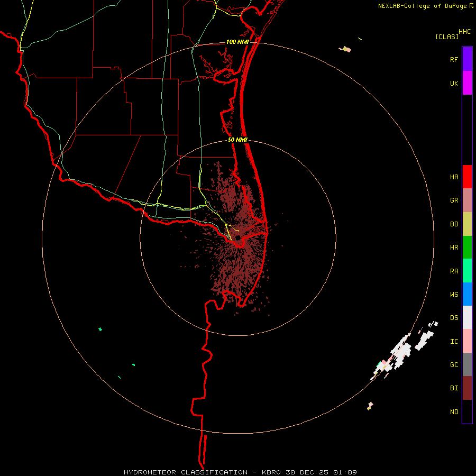
Task: Select the GR salmon legend swatch
Action: coord(467,200)
